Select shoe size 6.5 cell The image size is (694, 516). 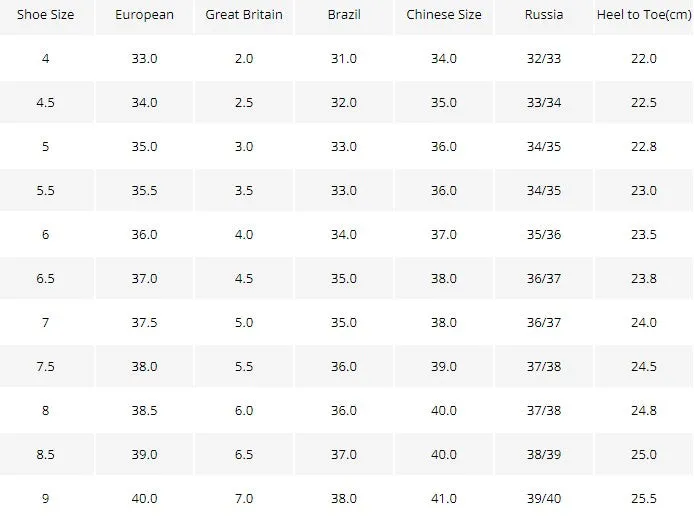[x=46, y=278]
